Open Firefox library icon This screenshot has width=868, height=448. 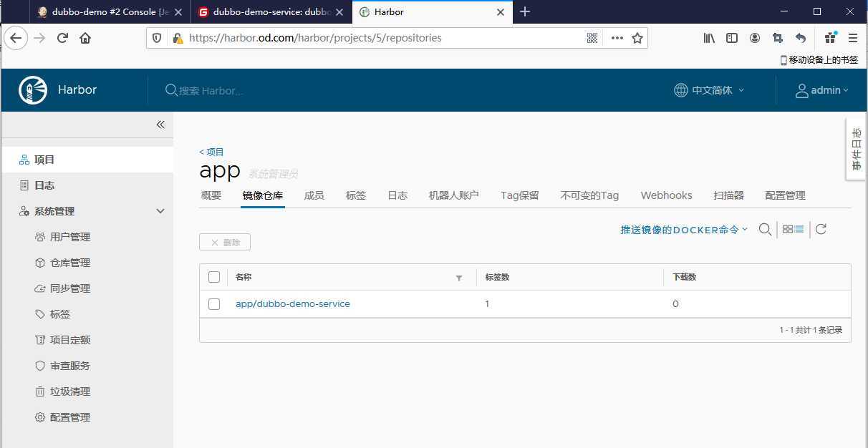[x=709, y=38]
